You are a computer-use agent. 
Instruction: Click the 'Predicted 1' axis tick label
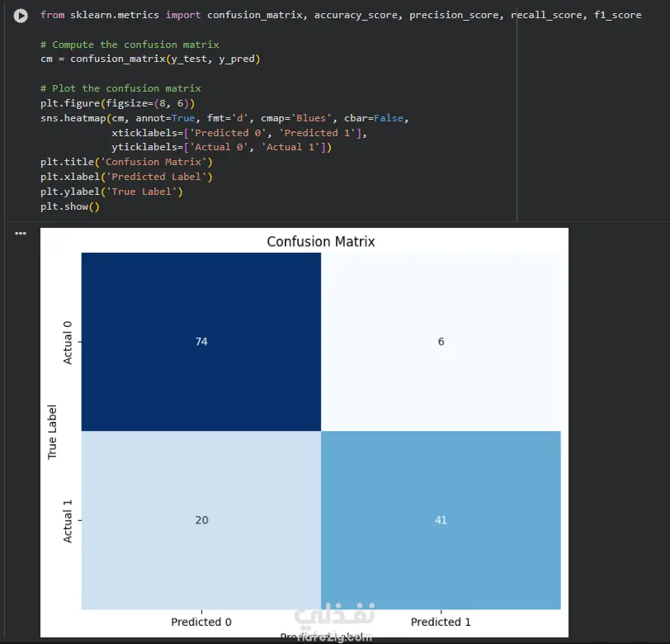(x=441, y=622)
